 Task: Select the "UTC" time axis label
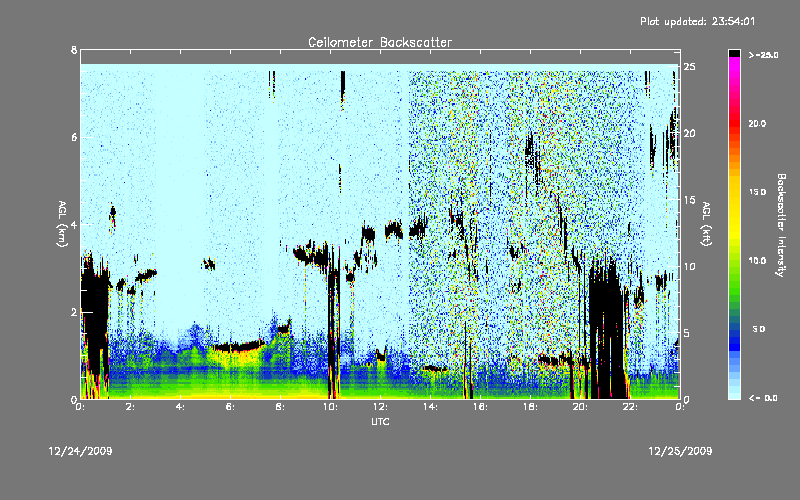[x=380, y=421]
